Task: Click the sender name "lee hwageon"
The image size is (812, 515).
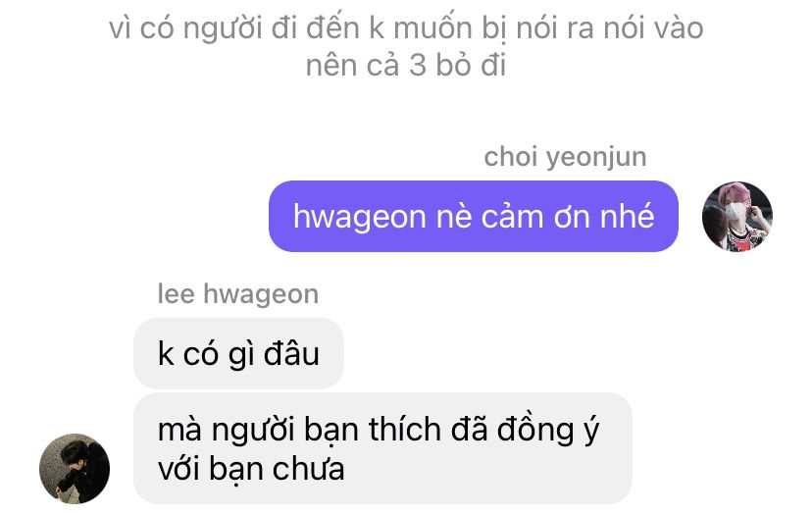Action: pos(238,293)
